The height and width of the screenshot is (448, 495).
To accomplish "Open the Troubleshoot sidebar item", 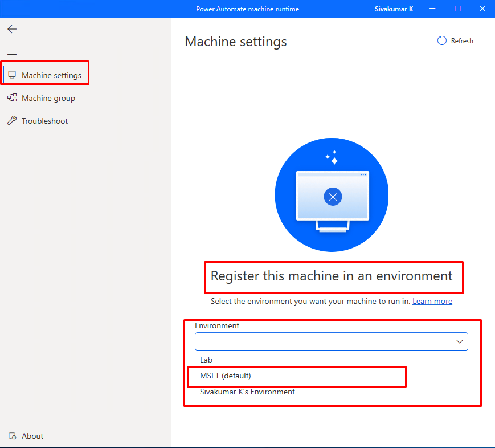I will pos(38,121).
